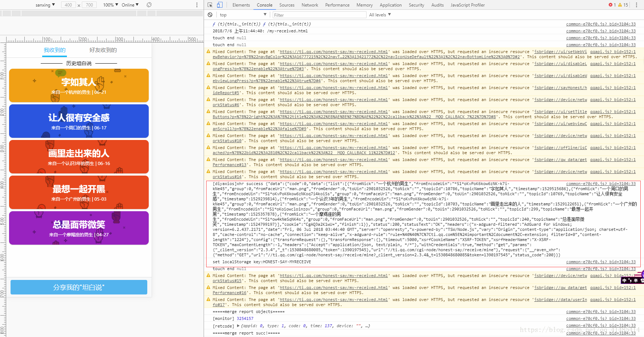Click warning icon on the orkStatus#15 row

pyautogui.click(x=208, y=276)
